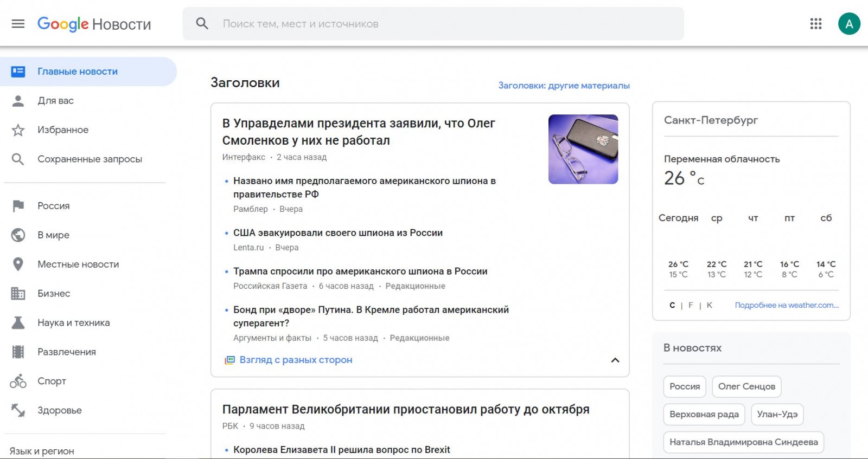The width and height of the screenshot is (868, 459).
Task: Click the Здоровье dumbbell icon
Action: 18,411
